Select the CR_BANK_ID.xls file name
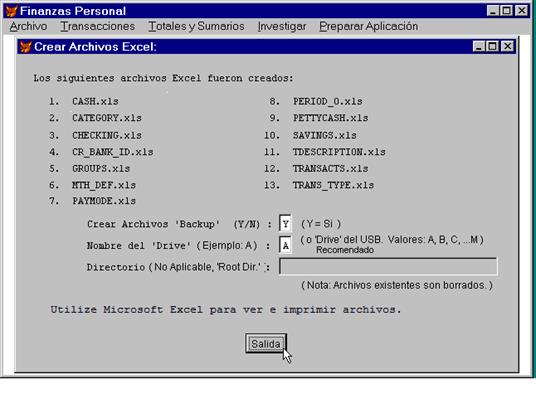The width and height of the screenshot is (536, 399). coord(113,151)
